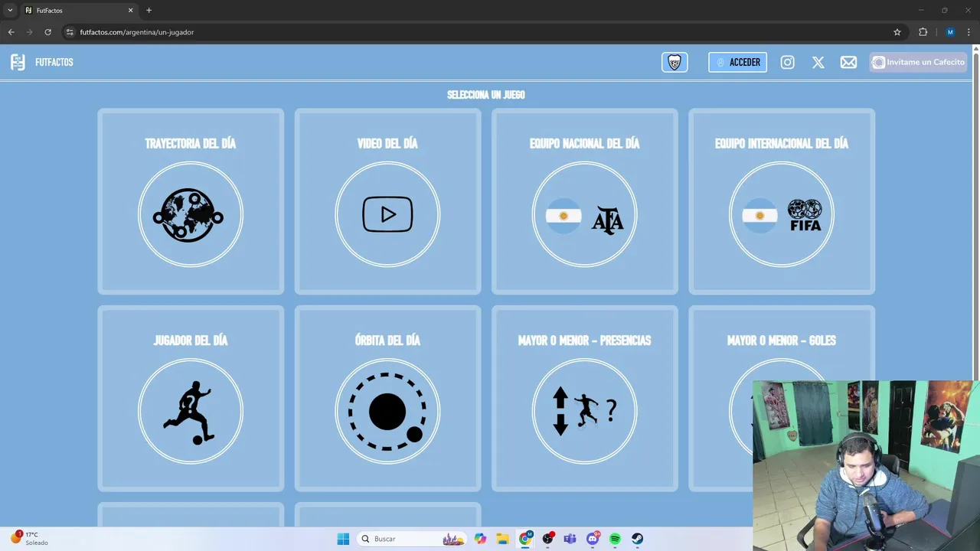
Task: Close the FutFactos tab
Action: tap(130, 11)
